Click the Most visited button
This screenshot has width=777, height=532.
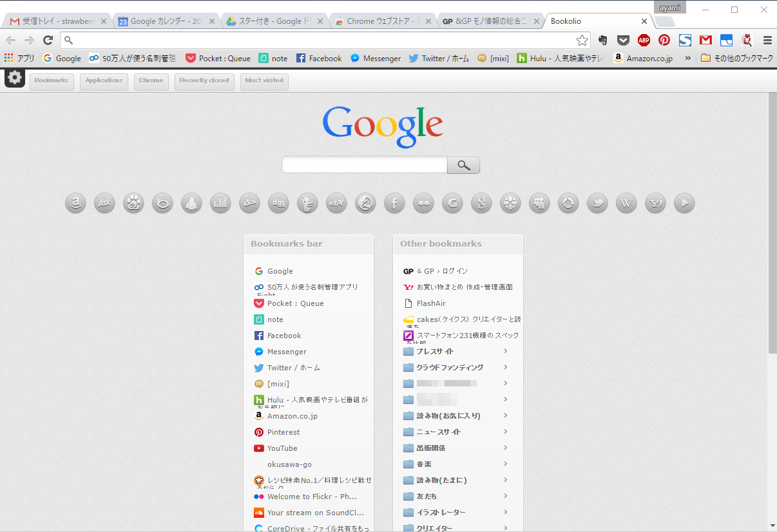(264, 81)
